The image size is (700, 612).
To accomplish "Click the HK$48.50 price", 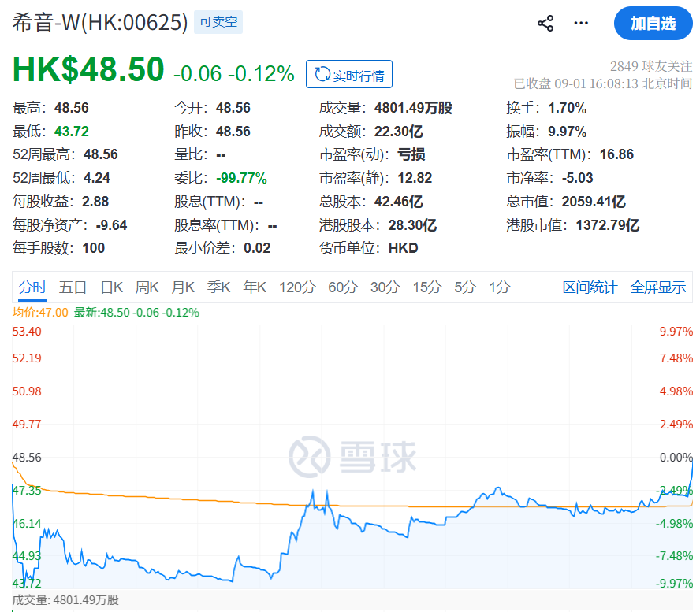I will [88, 69].
